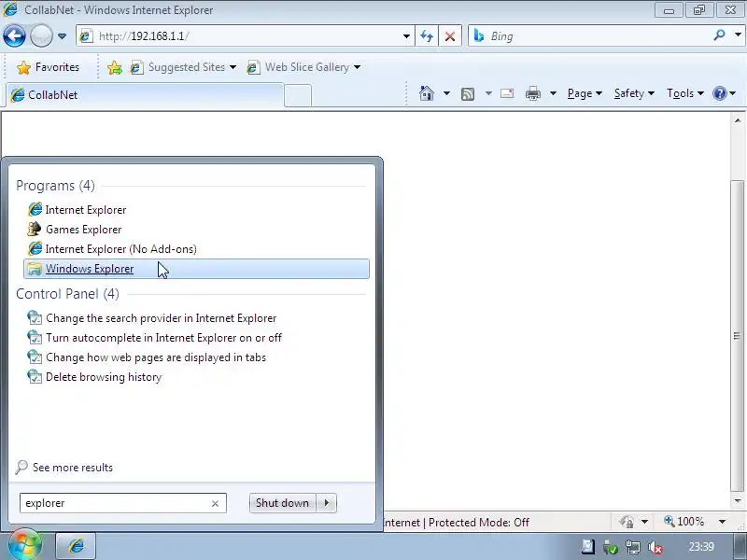
Task: Open Windows Explorer from search results
Action: (x=196, y=269)
